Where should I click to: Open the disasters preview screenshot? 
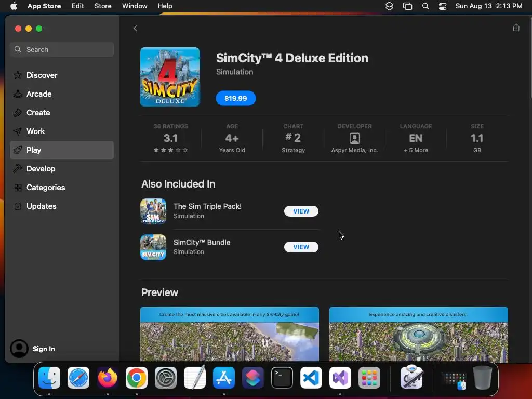point(419,334)
